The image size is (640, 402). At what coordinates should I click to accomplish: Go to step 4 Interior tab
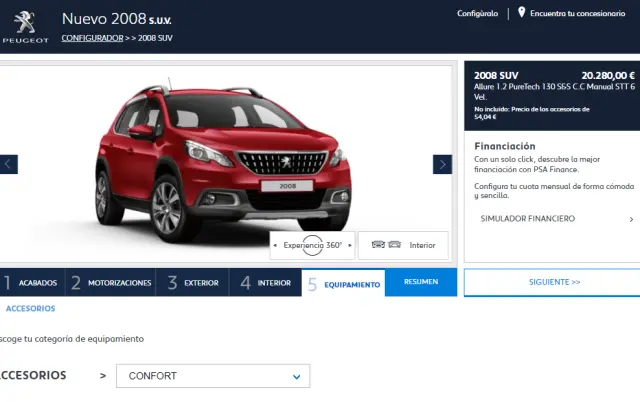click(265, 283)
